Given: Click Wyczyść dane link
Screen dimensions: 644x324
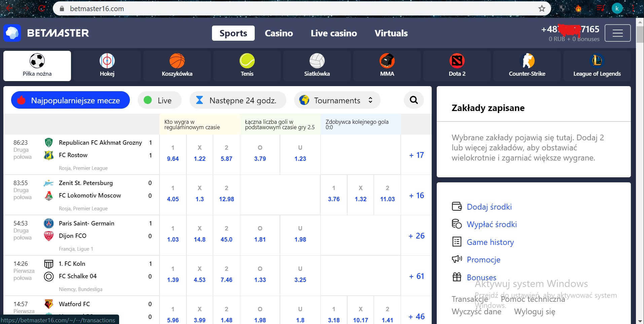Looking at the screenshot, I should pyautogui.click(x=476, y=312).
